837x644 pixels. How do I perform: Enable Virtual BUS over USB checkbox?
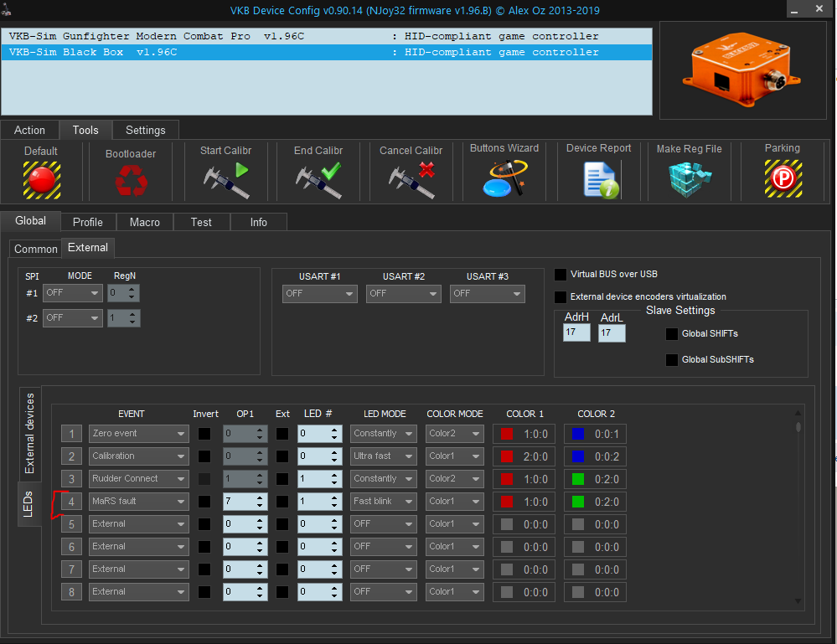(x=561, y=275)
